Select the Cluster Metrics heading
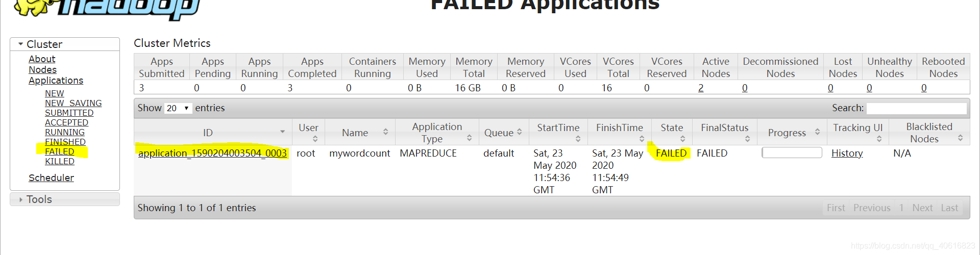This screenshot has width=980, height=255. point(172,43)
